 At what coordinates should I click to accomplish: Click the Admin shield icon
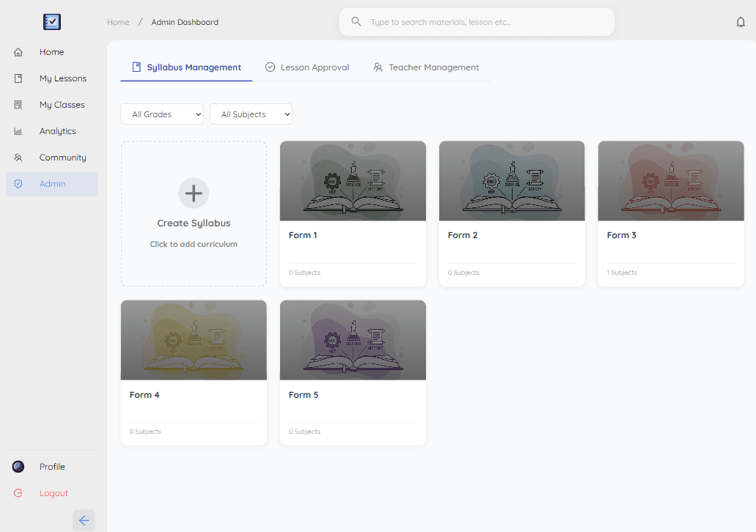tap(18, 184)
